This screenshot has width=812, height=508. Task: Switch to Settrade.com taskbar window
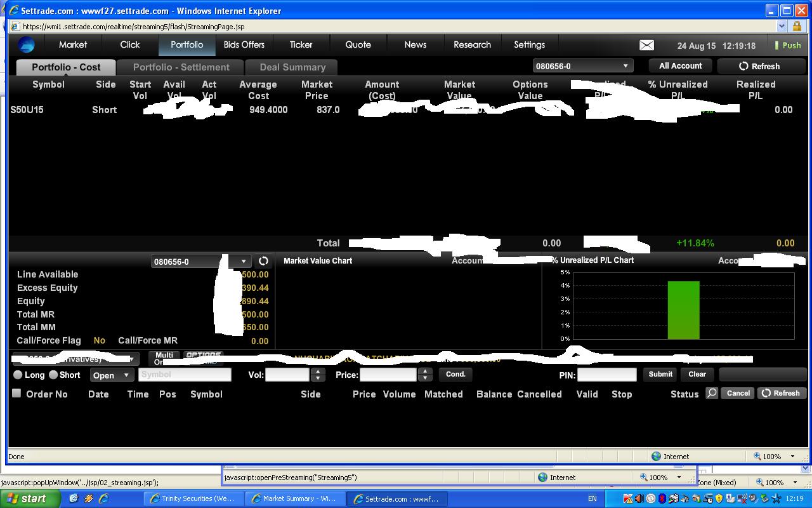[x=396, y=498]
